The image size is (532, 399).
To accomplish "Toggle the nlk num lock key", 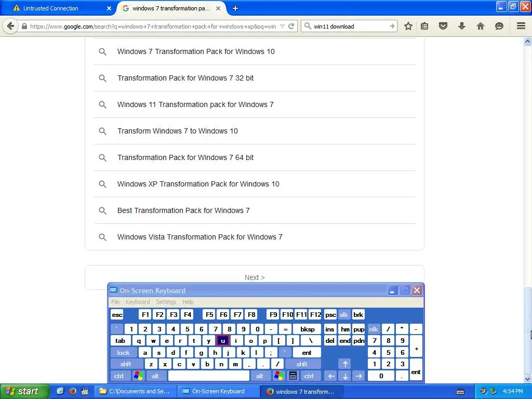I will pos(374,329).
